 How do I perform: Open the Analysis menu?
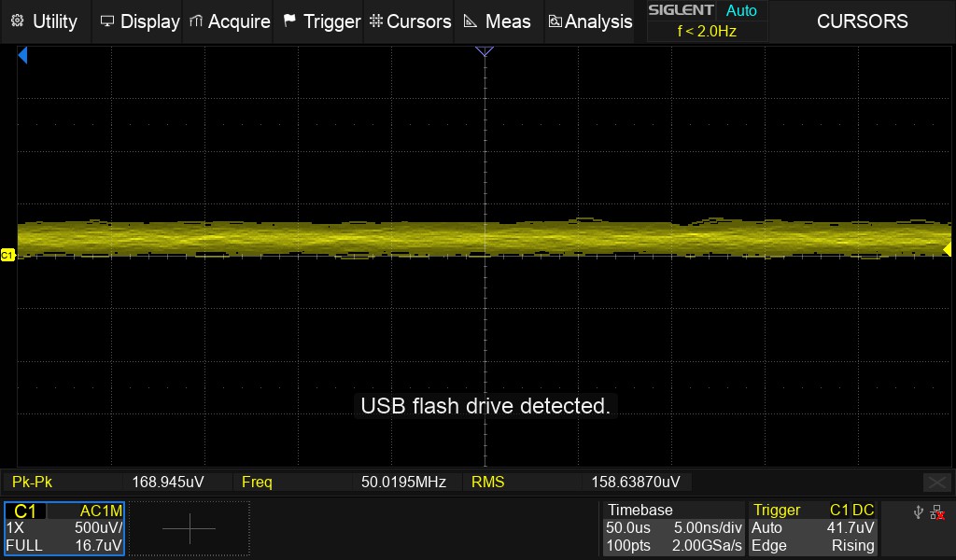[x=590, y=21]
